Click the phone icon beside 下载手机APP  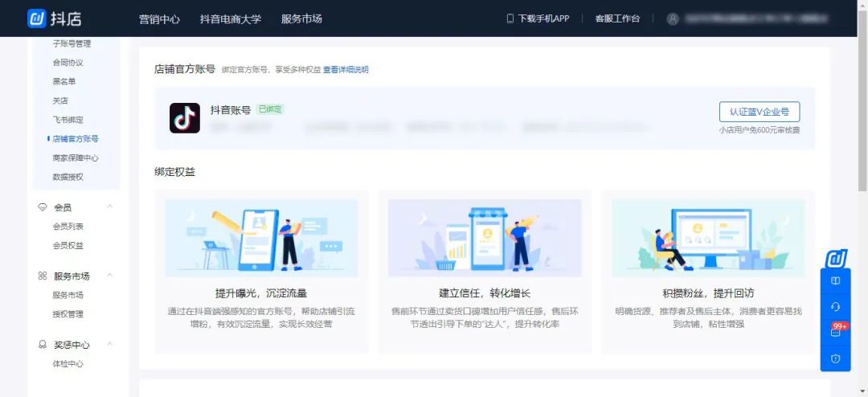point(510,18)
